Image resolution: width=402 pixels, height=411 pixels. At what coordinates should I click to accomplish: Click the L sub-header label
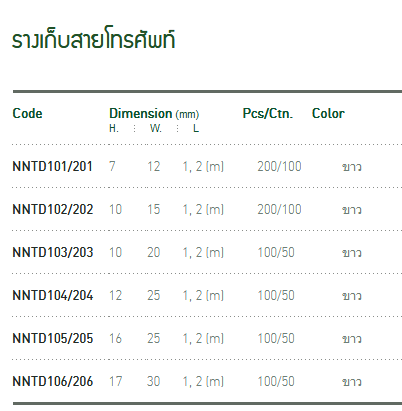(196, 128)
